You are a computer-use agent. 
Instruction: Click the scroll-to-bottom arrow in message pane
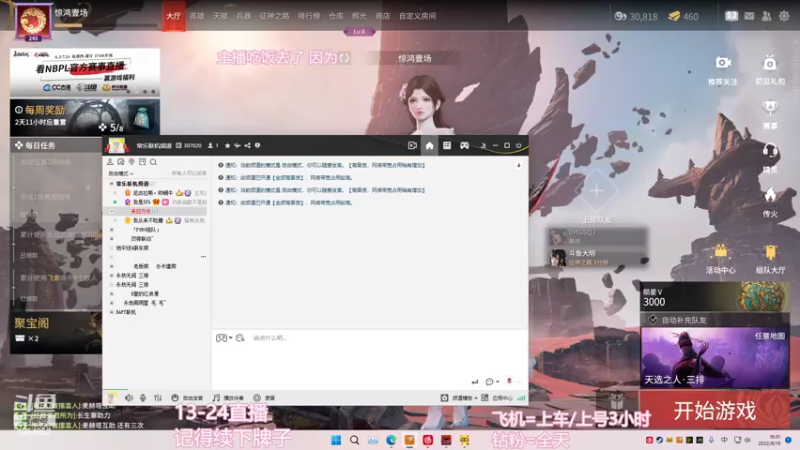(519, 165)
